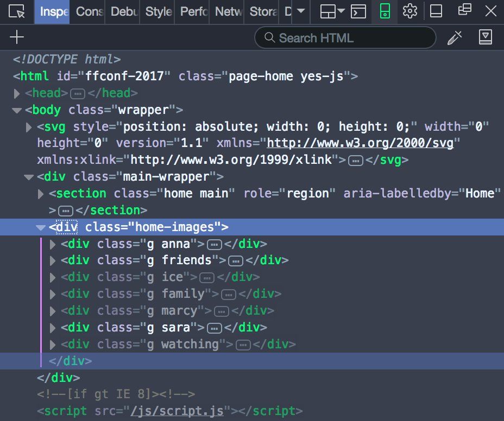Select the script element tag name
Image resolution: width=504 pixels, height=421 pixels.
coord(66,411)
